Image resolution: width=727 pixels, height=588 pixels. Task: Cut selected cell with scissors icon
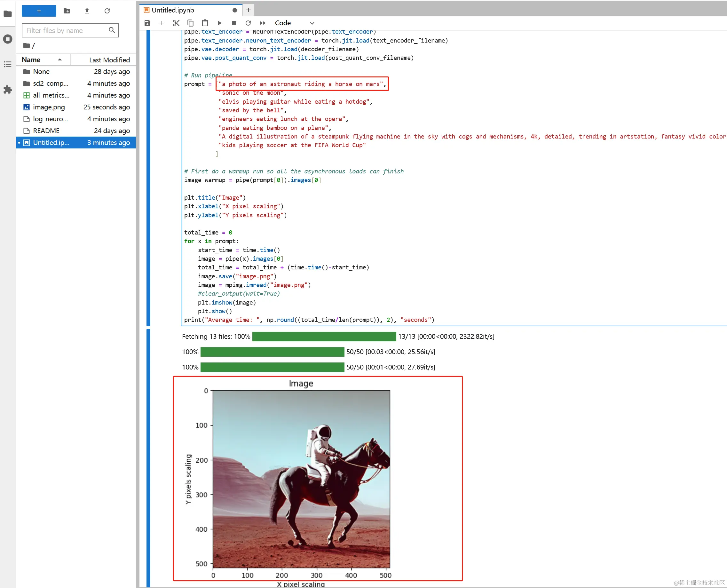click(x=176, y=23)
